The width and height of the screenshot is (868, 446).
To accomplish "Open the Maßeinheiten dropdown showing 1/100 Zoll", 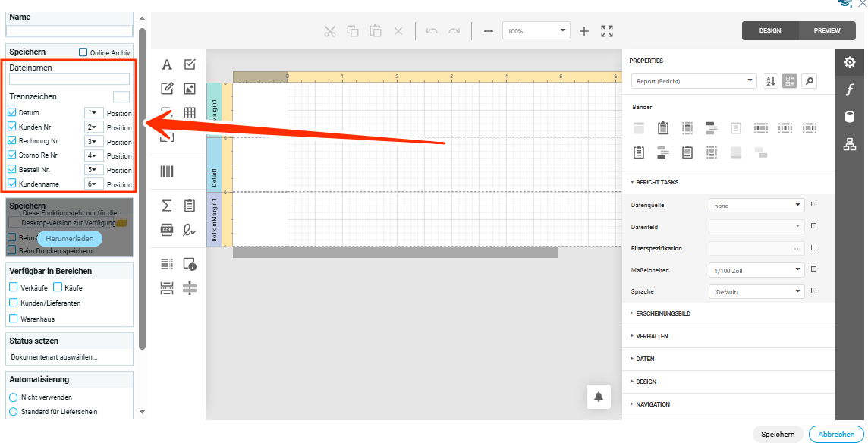I will (756, 269).
